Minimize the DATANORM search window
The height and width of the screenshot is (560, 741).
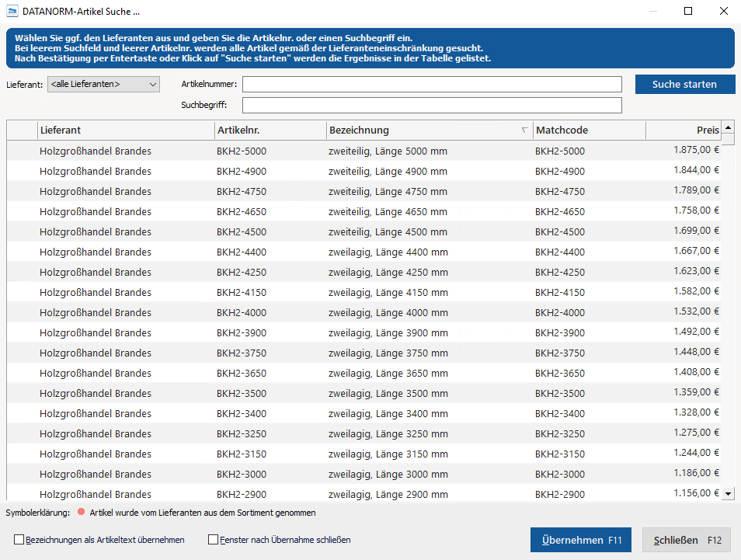coord(652,12)
